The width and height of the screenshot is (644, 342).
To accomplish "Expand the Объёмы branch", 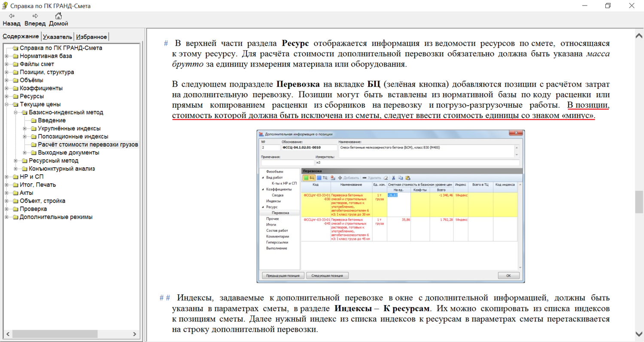I will pyautogui.click(x=6, y=80).
